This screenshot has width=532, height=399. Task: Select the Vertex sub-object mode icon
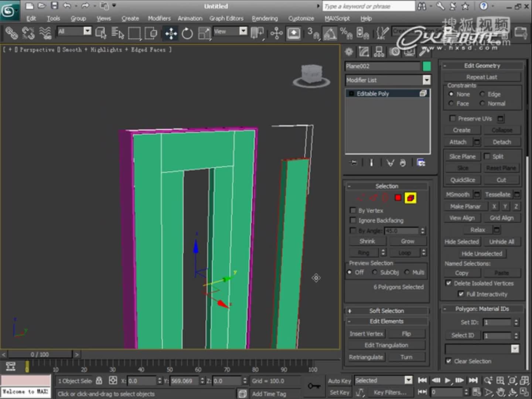(x=360, y=198)
